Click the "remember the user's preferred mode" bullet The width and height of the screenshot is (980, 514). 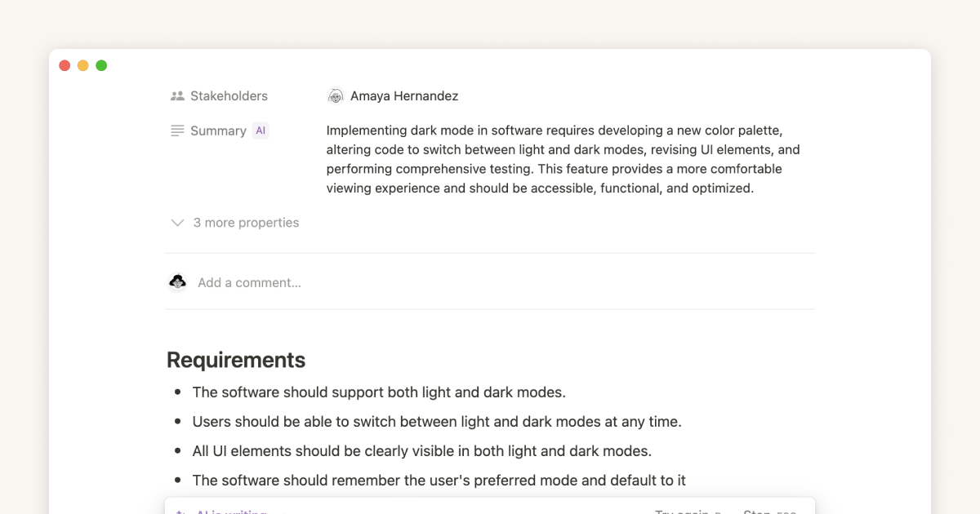point(439,481)
